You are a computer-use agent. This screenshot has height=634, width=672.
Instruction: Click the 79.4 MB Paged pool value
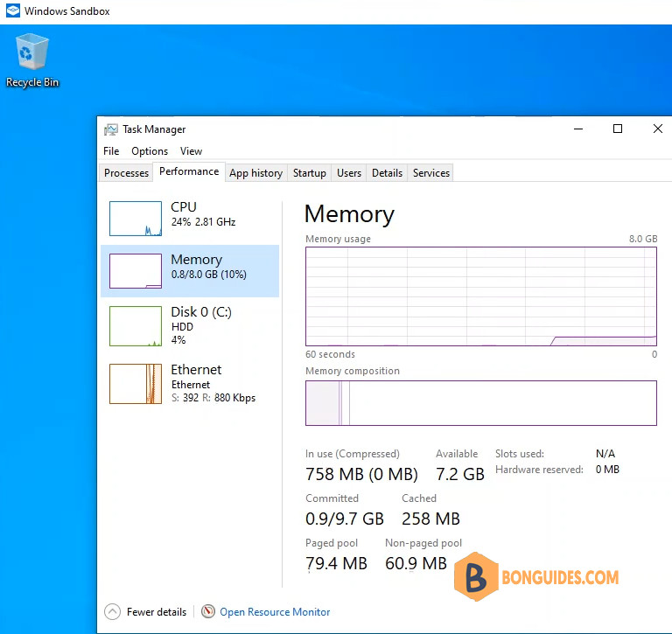336,563
